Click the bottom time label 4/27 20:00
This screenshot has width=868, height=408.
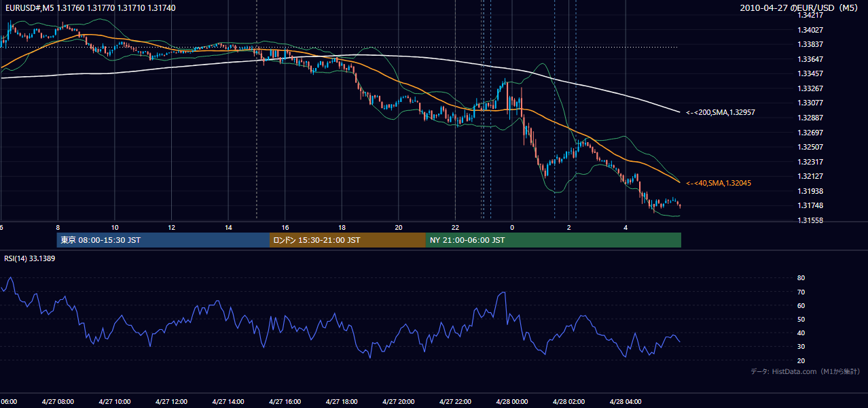pyautogui.click(x=398, y=401)
